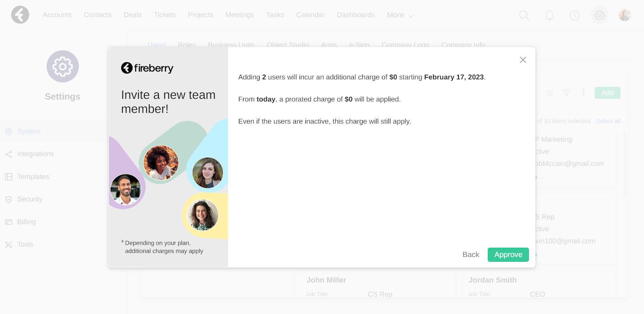This screenshot has width=644, height=314.
Task: Open the three-dot options menu next to Add
Action: [x=584, y=93]
